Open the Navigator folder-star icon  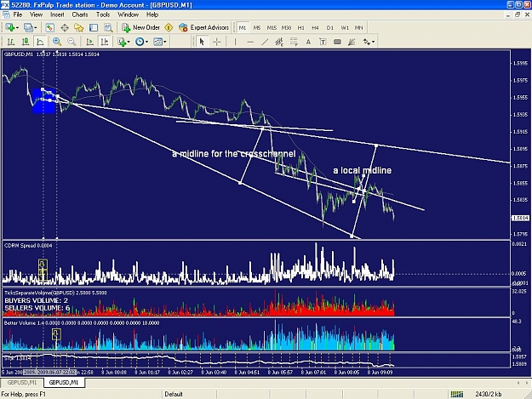click(78, 28)
